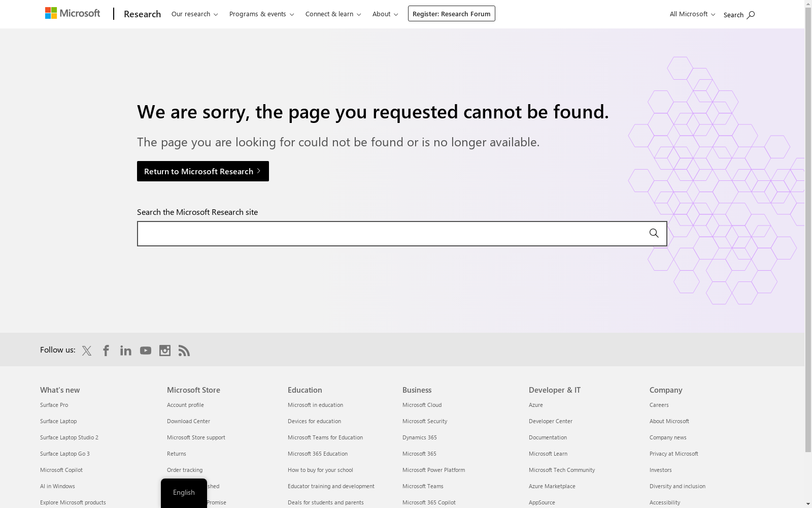Open the Azure Marketplace link
The width and height of the screenshot is (812, 508).
point(552,486)
